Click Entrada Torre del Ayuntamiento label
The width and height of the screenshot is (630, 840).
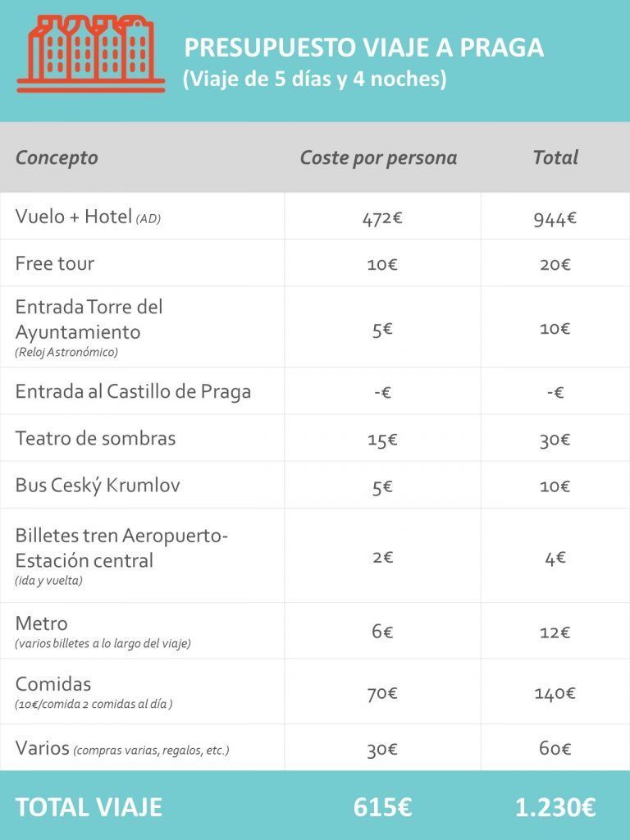(x=89, y=319)
